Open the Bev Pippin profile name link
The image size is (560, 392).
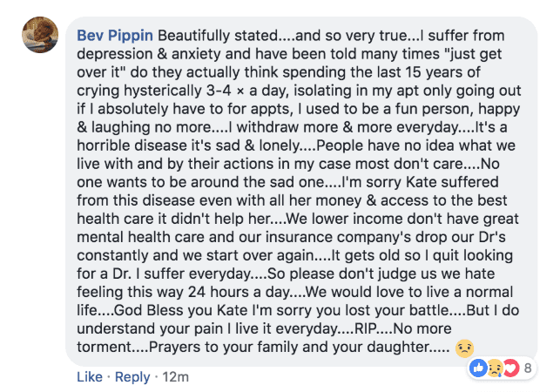(115, 36)
